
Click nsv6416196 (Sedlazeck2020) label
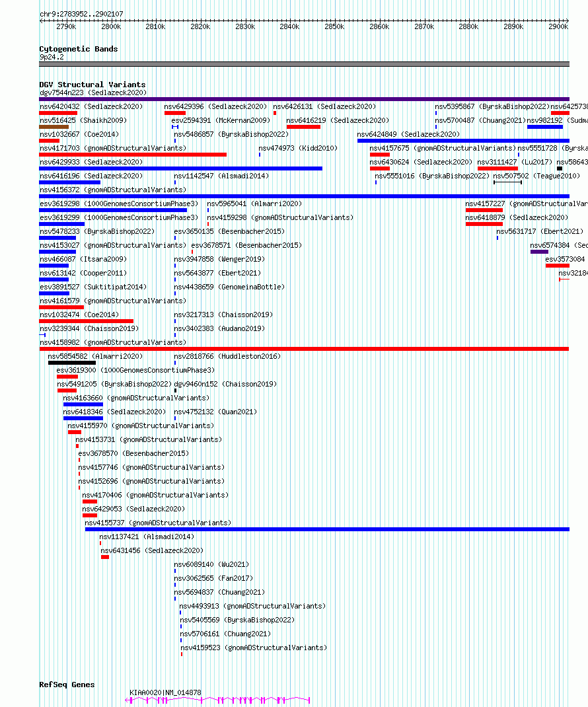pyautogui.click(x=91, y=176)
